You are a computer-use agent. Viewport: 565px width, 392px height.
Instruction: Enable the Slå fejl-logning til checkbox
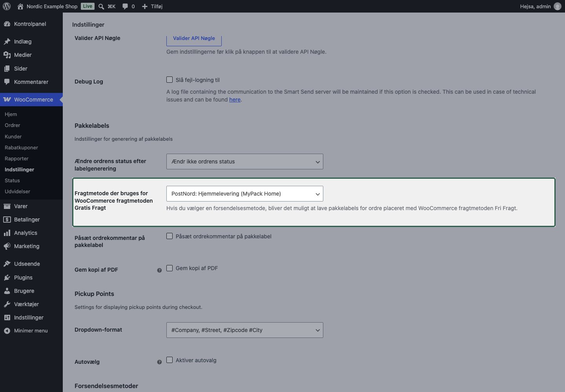tap(169, 80)
